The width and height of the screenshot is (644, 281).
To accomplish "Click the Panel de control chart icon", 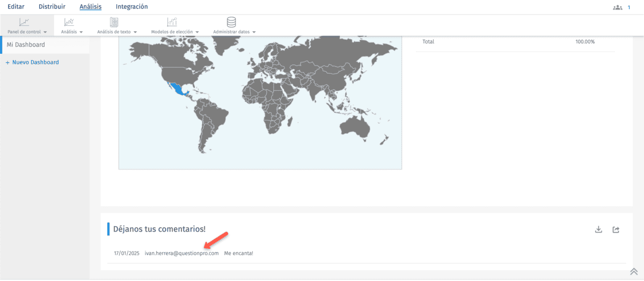I will click(x=24, y=22).
